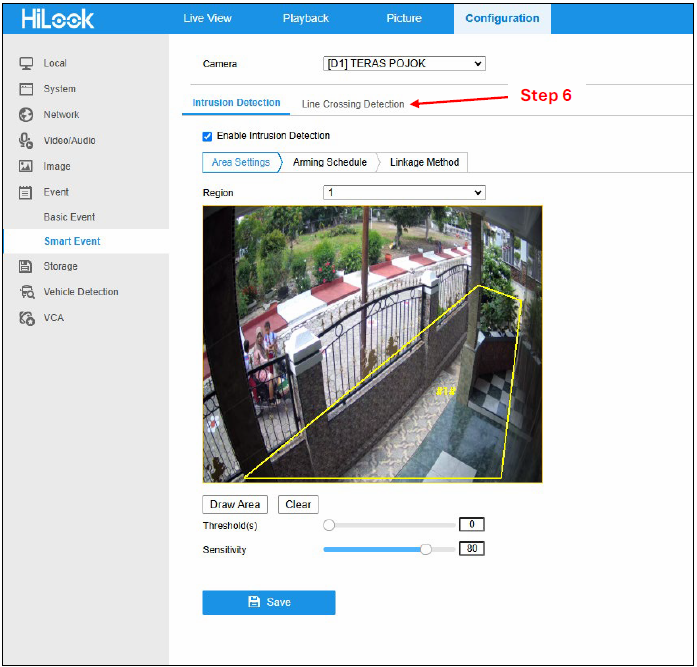Click the floppy disk icon on Save
697x667 pixels.
[x=254, y=602]
